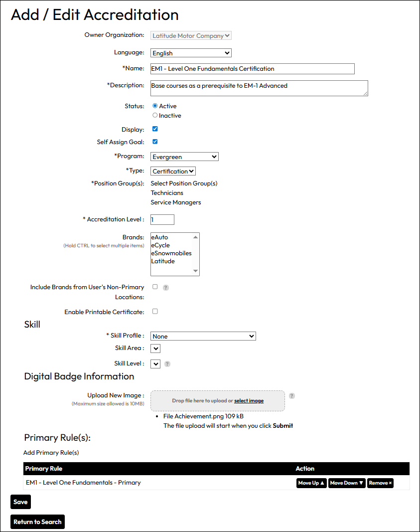Open the Language dropdown
Viewport: 420px width, 532px height.
pyautogui.click(x=191, y=53)
